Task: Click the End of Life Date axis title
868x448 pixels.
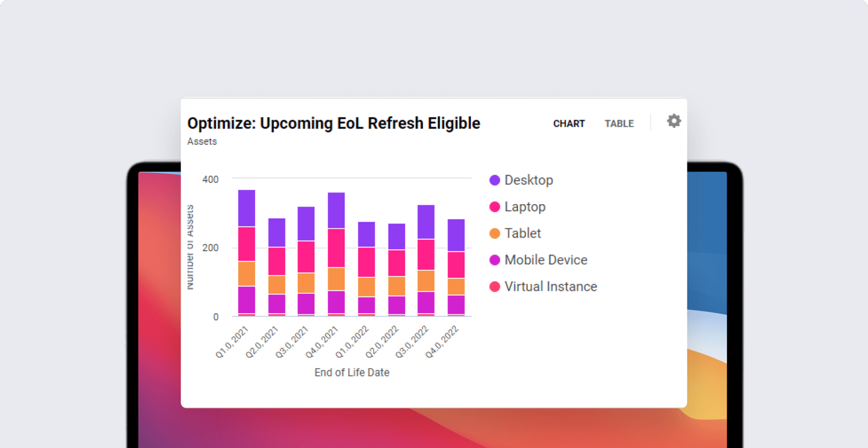Action: 352,372
